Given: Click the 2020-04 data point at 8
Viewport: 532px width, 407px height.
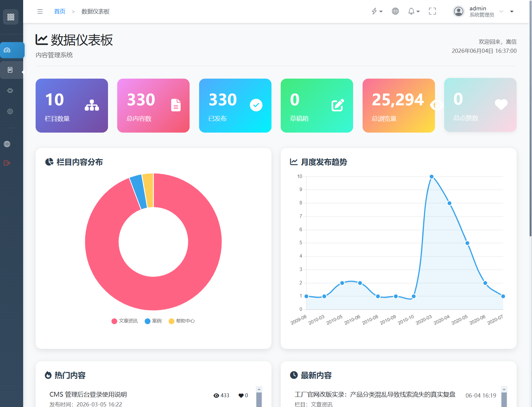Looking at the screenshot, I should click(450, 203).
